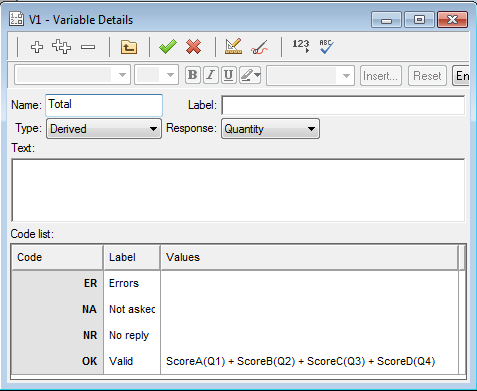Select the NR code cell

coord(57,335)
